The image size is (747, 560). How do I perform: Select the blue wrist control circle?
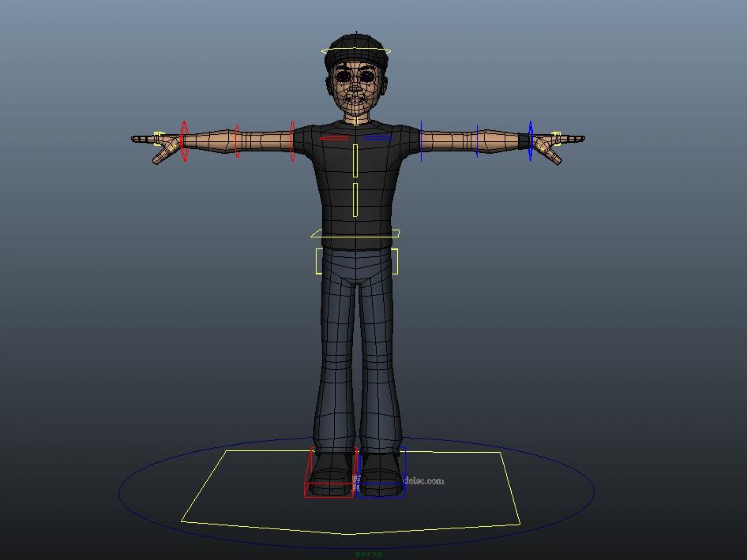[531, 141]
